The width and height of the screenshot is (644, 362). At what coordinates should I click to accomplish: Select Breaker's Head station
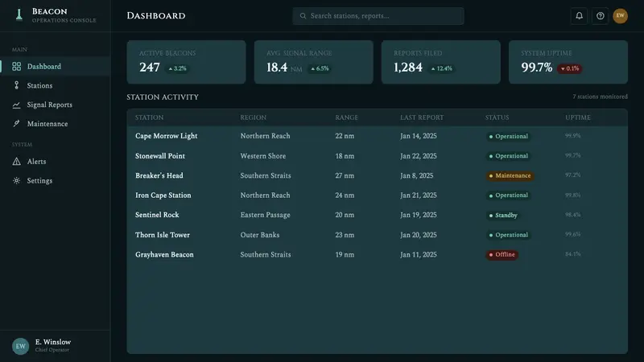click(159, 175)
